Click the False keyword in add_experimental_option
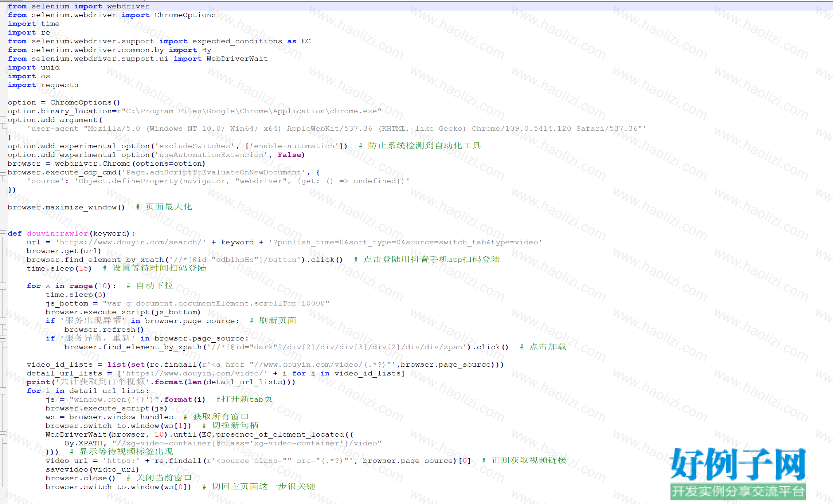Viewport: 833px width, 504px height. pos(289,155)
